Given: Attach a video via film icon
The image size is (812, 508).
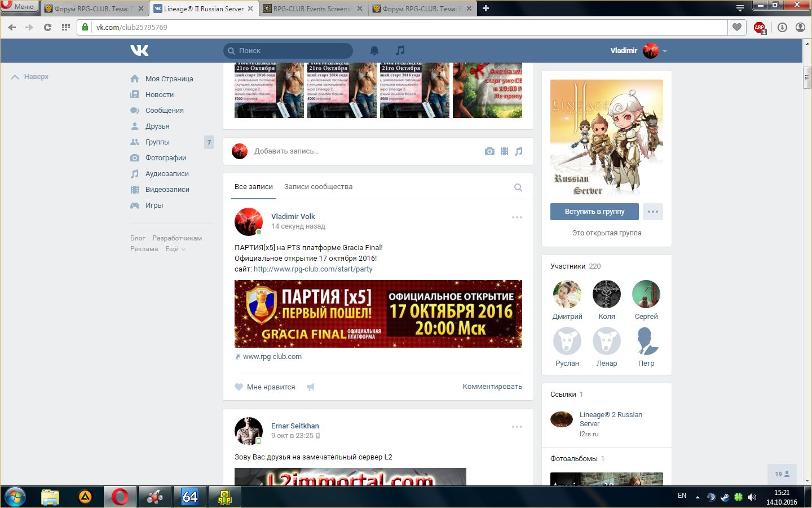Looking at the screenshot, I should click(x=504, y=151).
